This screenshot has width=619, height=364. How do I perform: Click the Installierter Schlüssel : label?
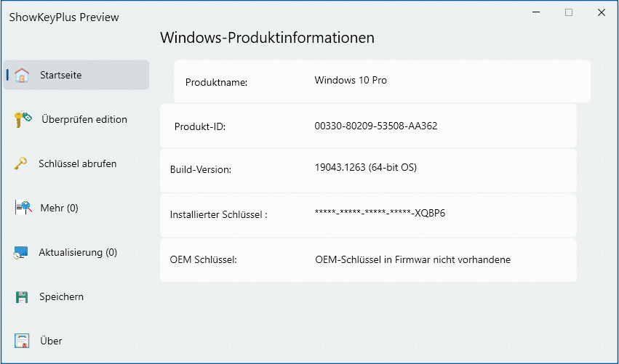click(219, 214)
